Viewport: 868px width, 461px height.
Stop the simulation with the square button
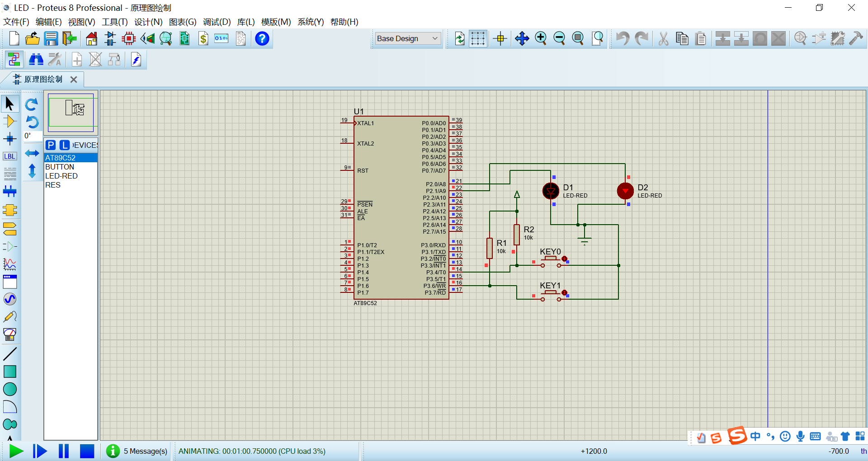coord(87,451)
